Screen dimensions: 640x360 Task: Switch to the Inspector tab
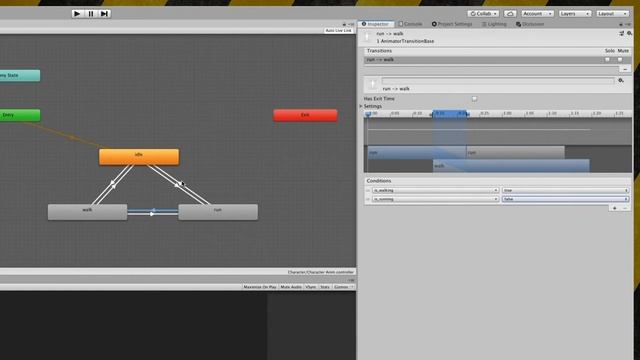click(x=376, y=24)
